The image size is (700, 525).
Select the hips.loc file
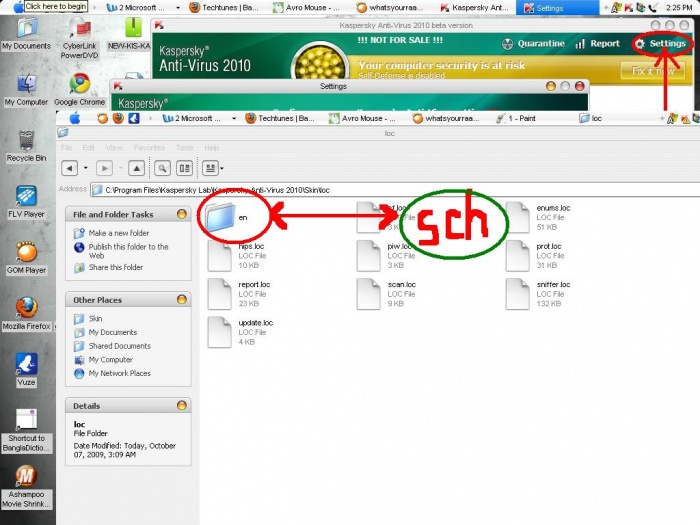(x=238, y=256)
